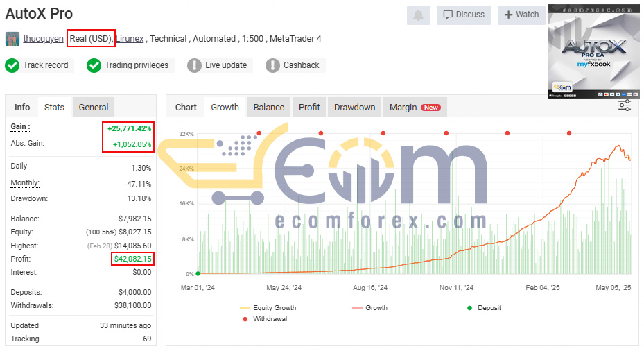Select the Drawdown chart tab
644x351 pixels.
pyautogui.click(x=354, y=108)
